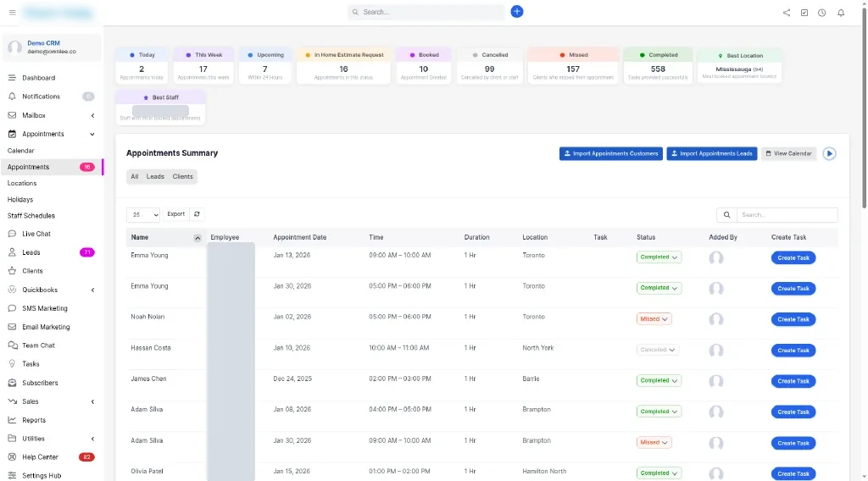Switch to the Clients filter tab
868x481 pixels.
coord(183,176)
